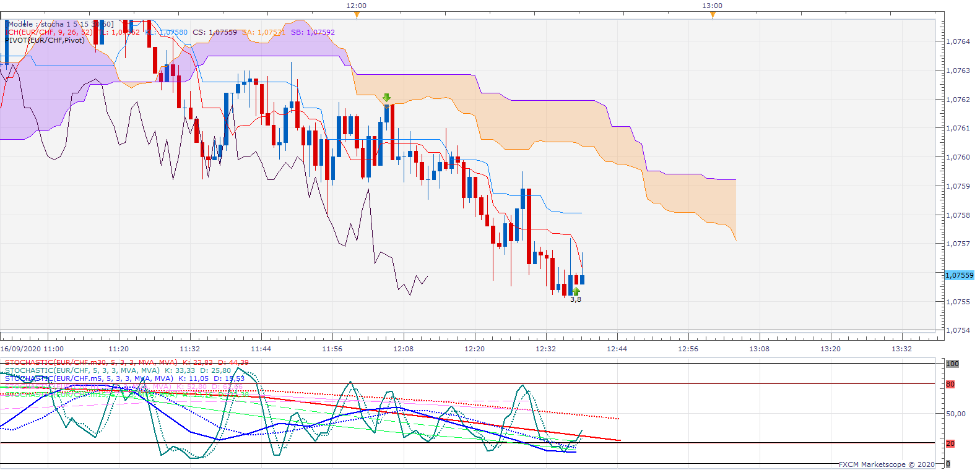This screenshot has width=980, height=470.
Task: Click the 1,0762 price axis label
Action: coord(958,100)
